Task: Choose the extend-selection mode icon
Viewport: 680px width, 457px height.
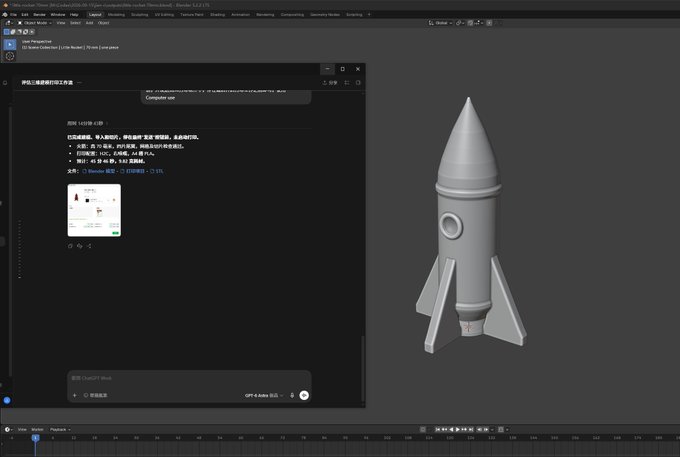Action: pyautogui.click(x=13, y=32)
